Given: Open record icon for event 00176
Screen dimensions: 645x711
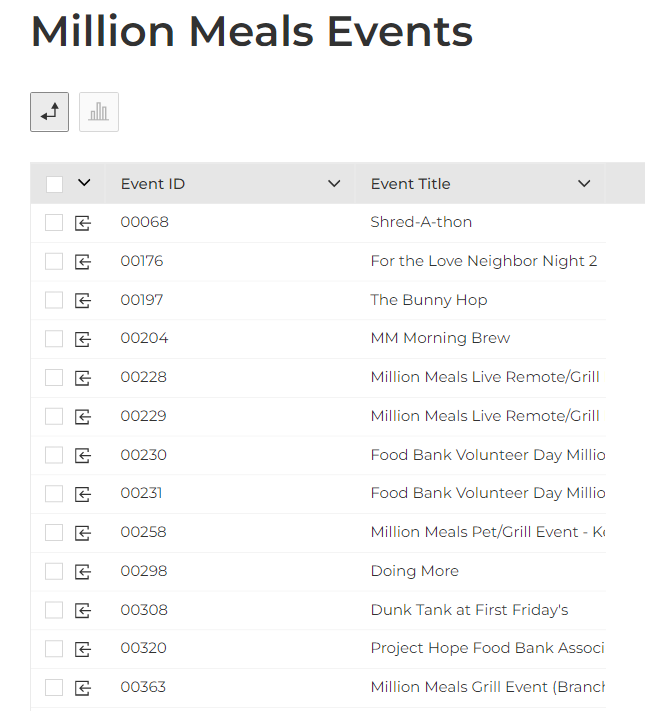Looking at the screenshot, I should (83, 262).
